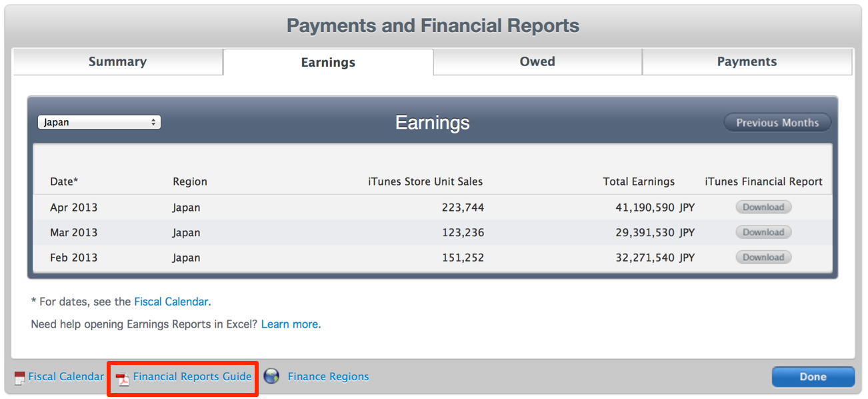Click the Previous Months button
This screenshot has height=399, width=868.
click(x=777, y=123)
